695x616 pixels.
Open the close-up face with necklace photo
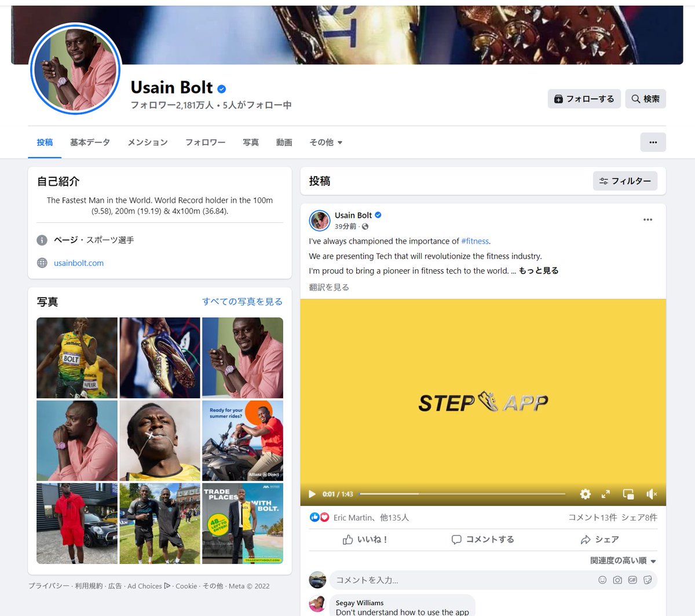[x=160, y=441]
